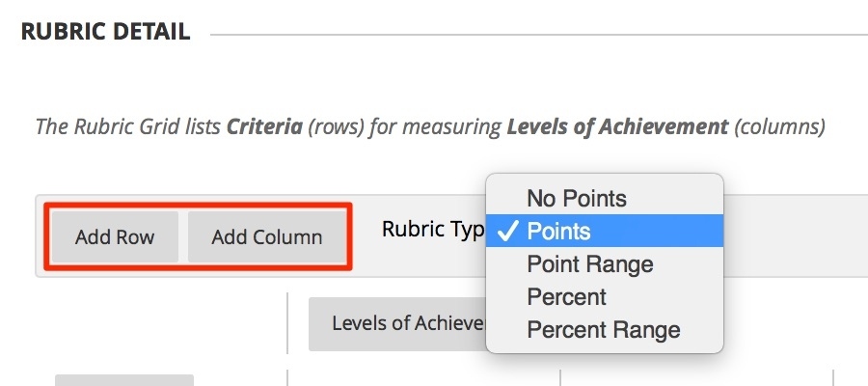Screen dimensions: 868x386
Task: Choose the highlighted Points option
Action: [x=559, y=232]
